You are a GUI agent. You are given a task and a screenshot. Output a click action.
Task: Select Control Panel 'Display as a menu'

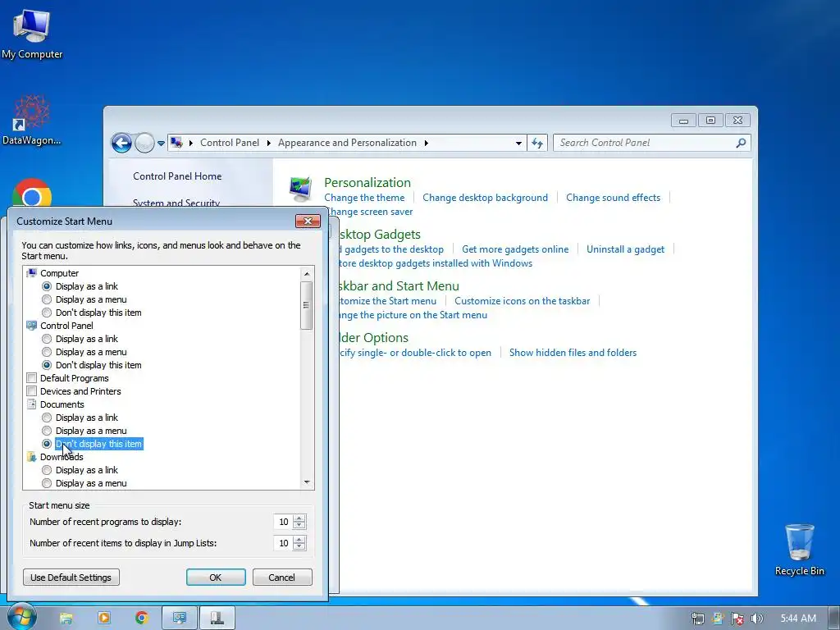47,352
